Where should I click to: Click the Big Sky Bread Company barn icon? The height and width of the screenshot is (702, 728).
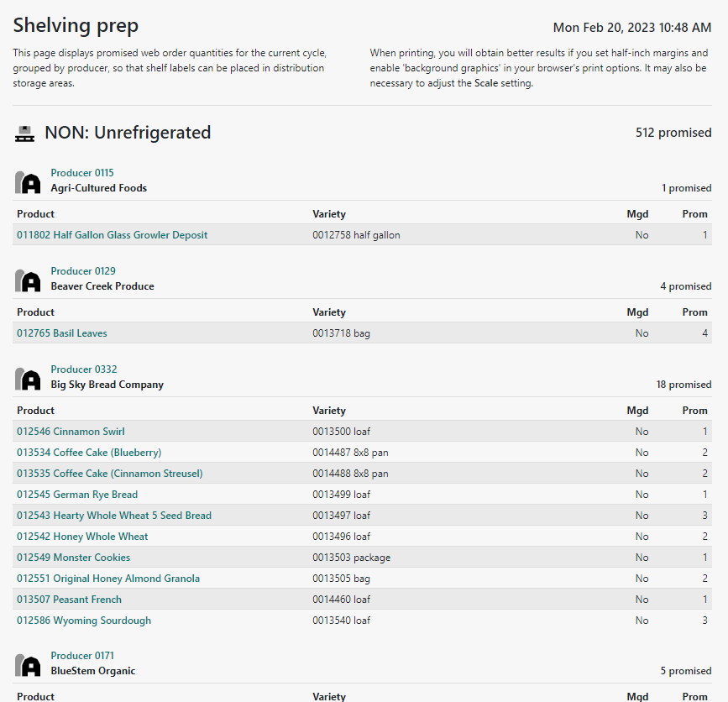(28, 379)
